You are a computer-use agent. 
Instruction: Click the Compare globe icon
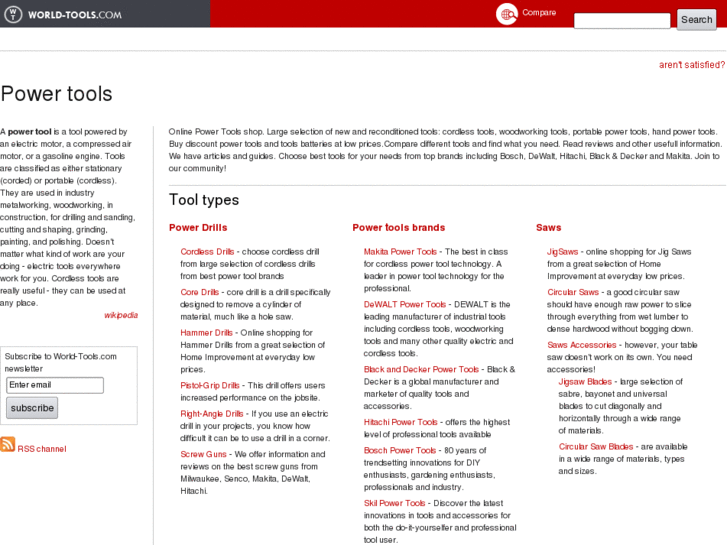pos(507,14)
